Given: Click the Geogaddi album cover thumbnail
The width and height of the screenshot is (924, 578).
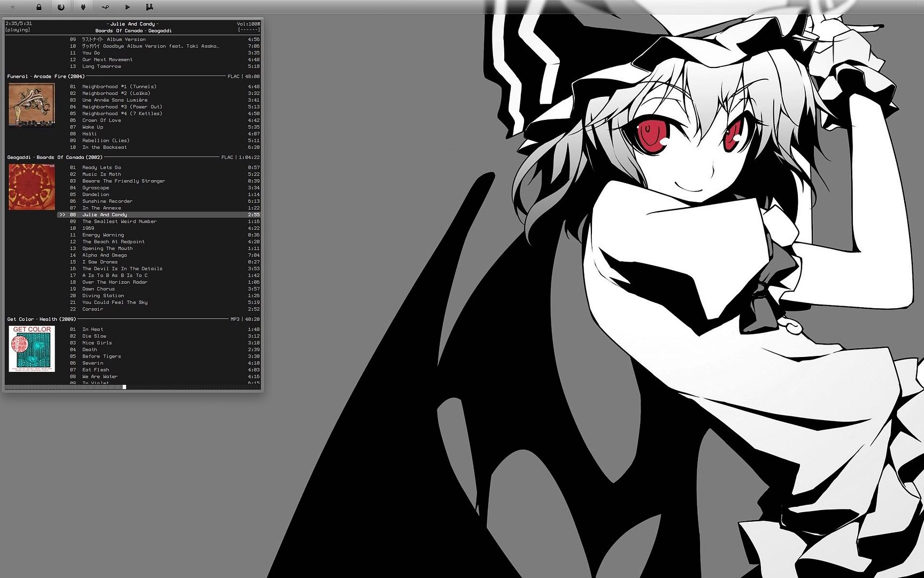Looking at the screenshot, I should tap(32, 187).
